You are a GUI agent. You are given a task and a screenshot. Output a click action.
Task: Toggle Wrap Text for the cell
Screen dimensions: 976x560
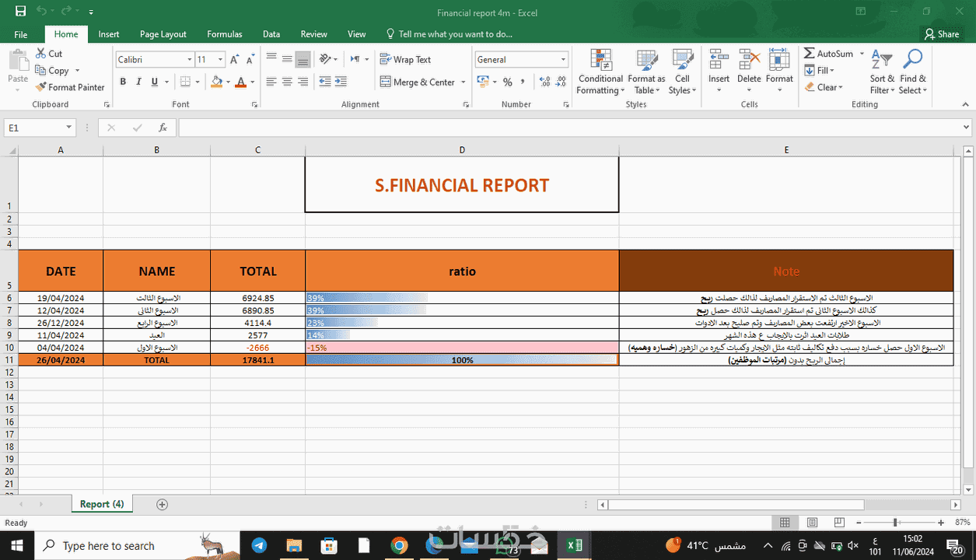[x=405, y=60]
